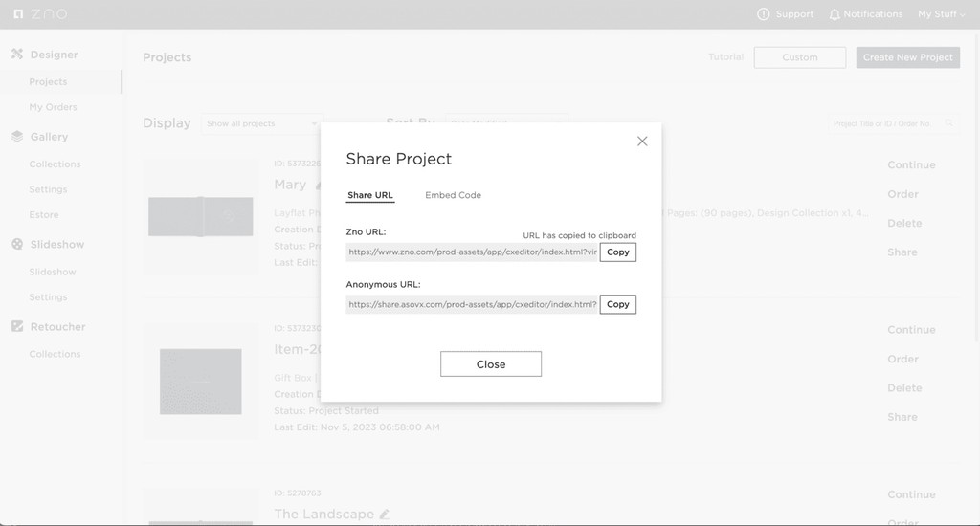Image resolution: width=980 pixels, height=526 pixels.
Task: Click Order for the Item-2 project
Action: point(903,360)
